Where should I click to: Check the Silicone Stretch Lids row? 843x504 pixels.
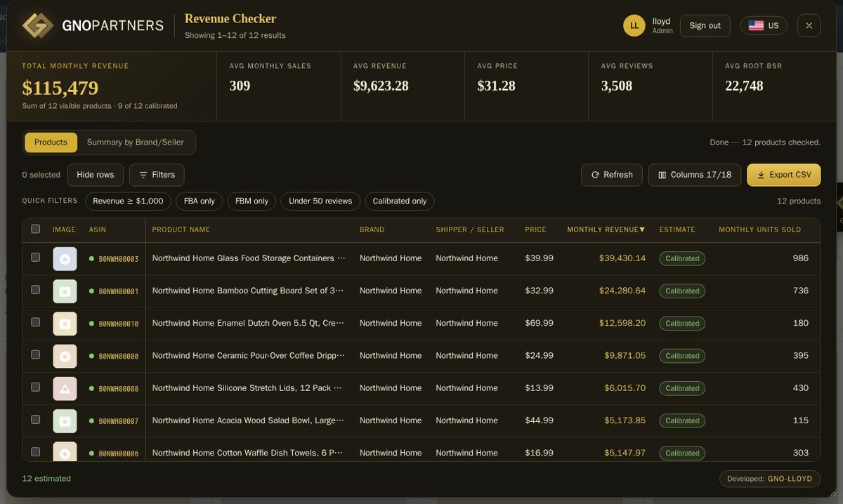click(x=36, y=387)
